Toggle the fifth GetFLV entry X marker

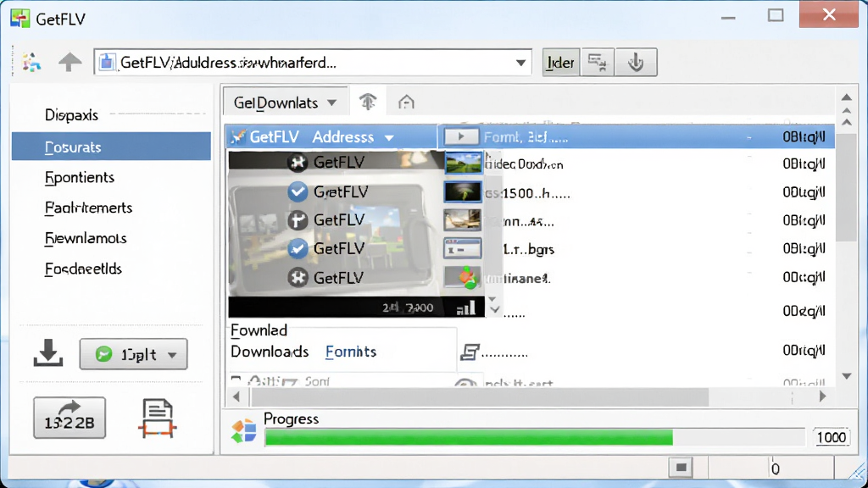click(x=298, y=277)
